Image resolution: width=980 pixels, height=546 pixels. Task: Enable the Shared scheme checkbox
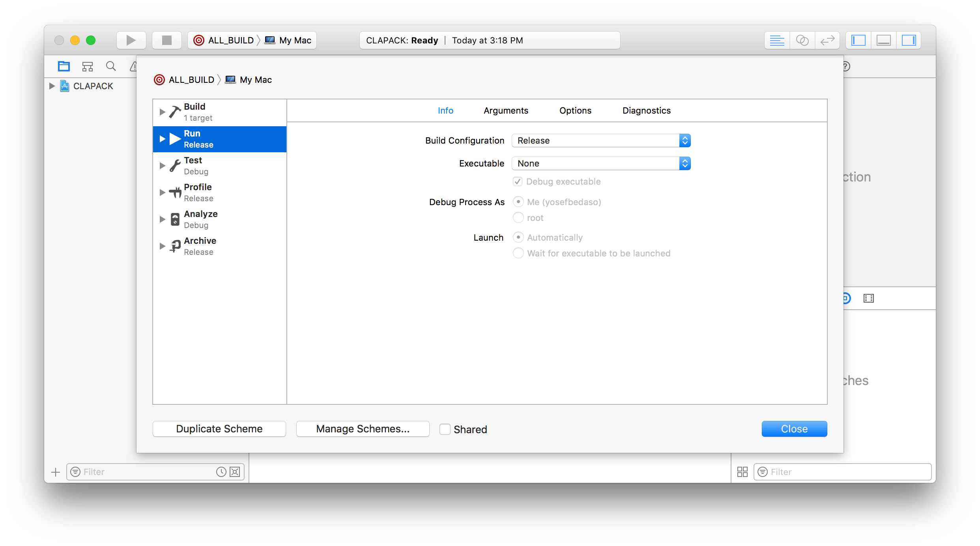click(445, 429)
